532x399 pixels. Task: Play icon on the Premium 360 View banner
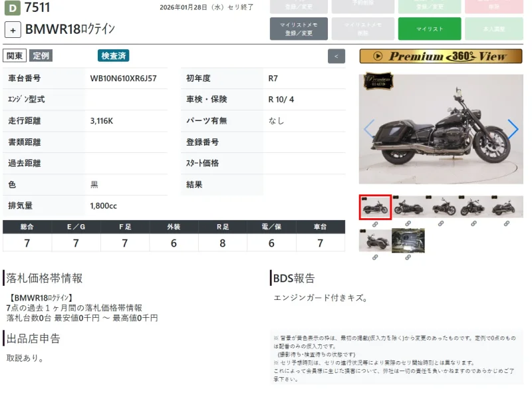[378, 56]
